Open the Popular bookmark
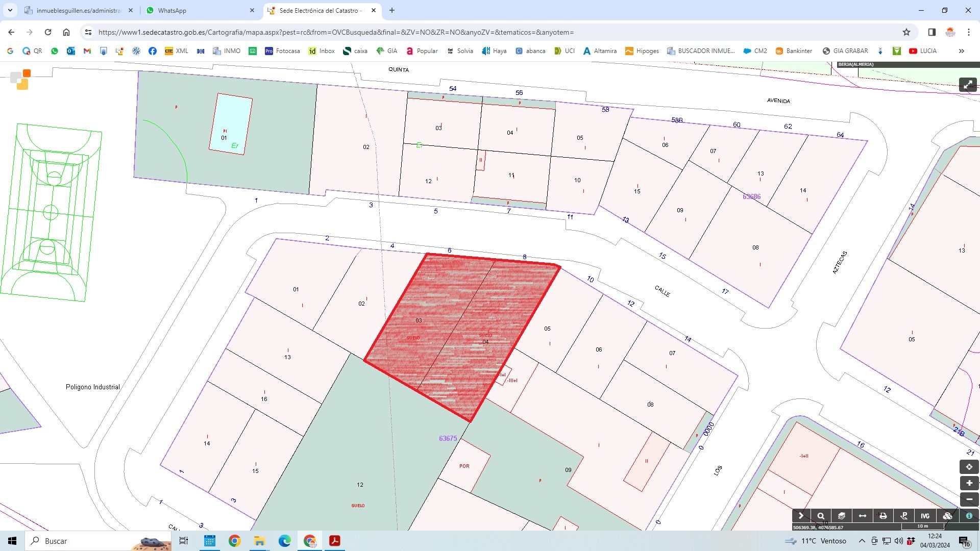Screen dimensions: 980x551 click(422, 51)
